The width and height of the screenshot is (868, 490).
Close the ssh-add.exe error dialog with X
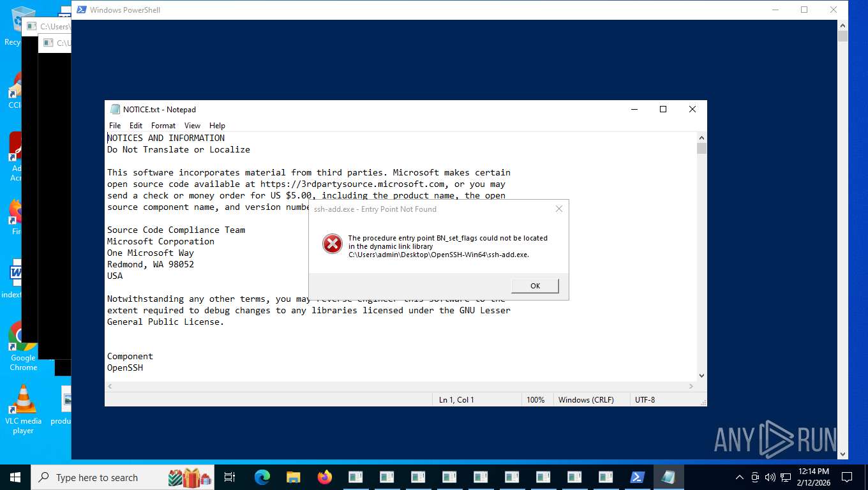(x=559, y=209)
